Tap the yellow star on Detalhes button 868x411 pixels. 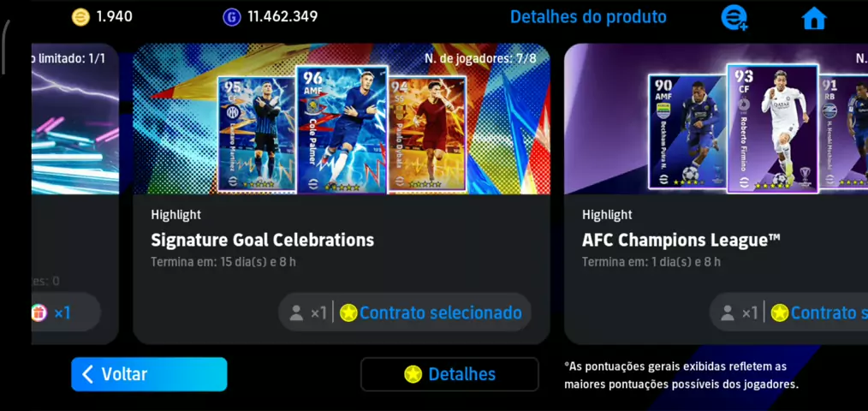click(x=413, y=374)
